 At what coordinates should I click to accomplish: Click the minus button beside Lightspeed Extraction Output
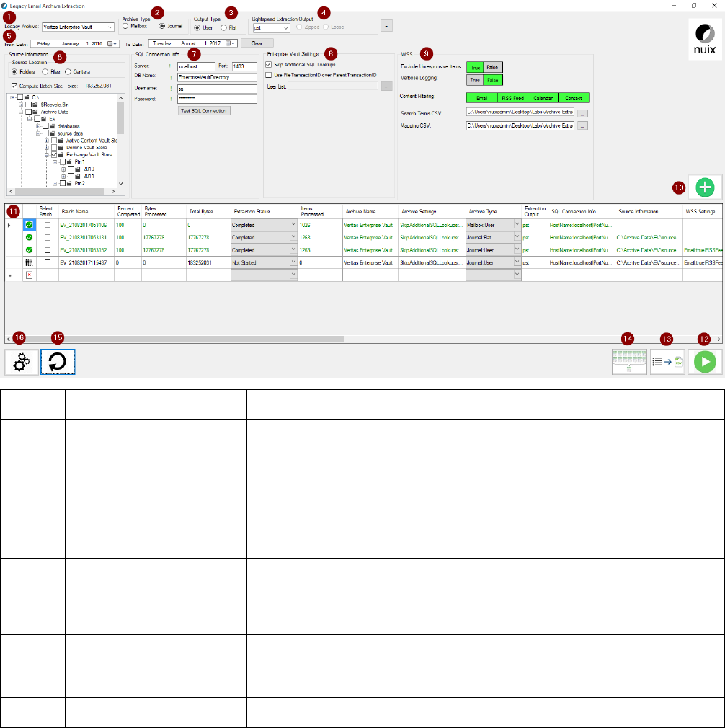click(386, 26)
